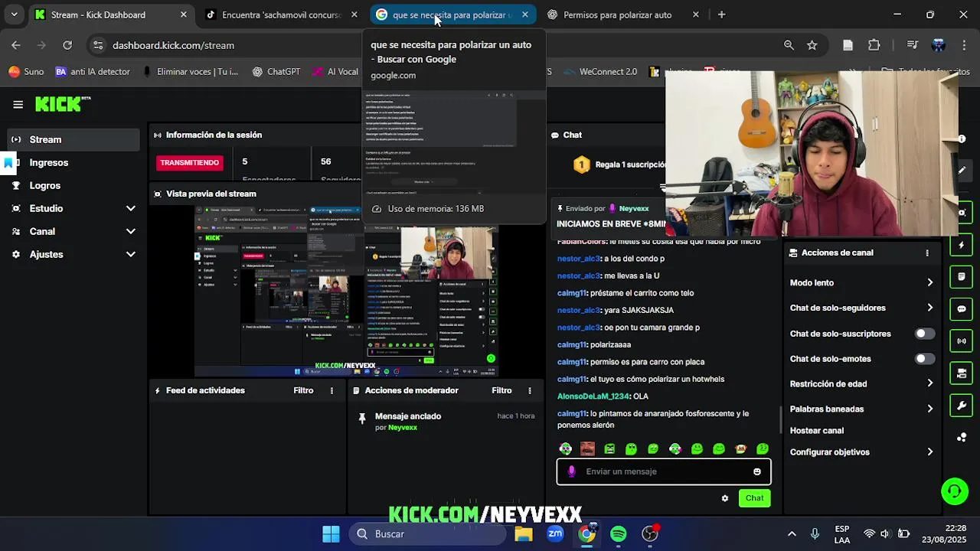Image resolution: width=980 pixels, height=551 pixels.
Task: Expand the Estudio sidebar group
Action: [x=73, y=208]
